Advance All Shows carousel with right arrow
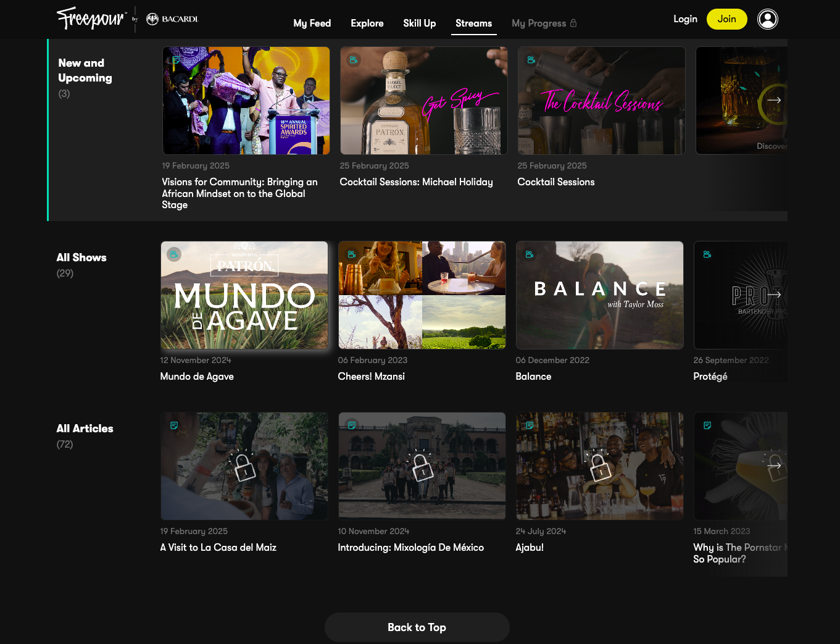Image resolution: width=840 pixels, height=644 pixels. coord(774,295)
